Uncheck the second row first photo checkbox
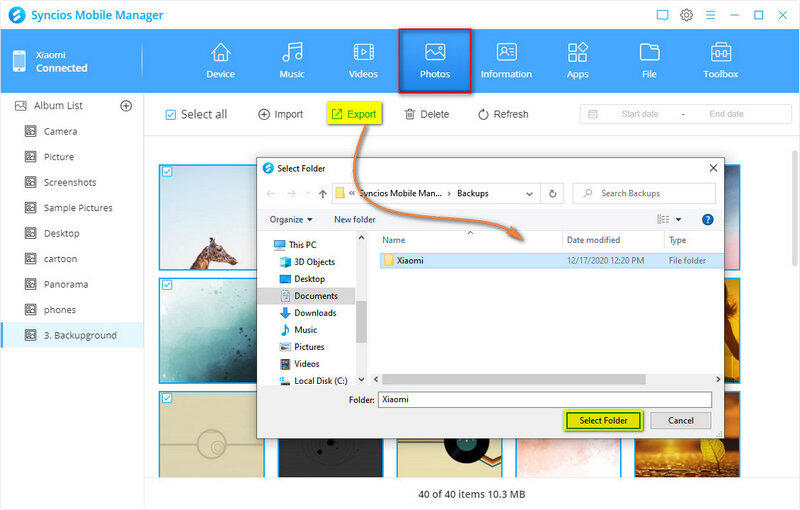Viewport: 800px width, 510px height. (167, 286)
